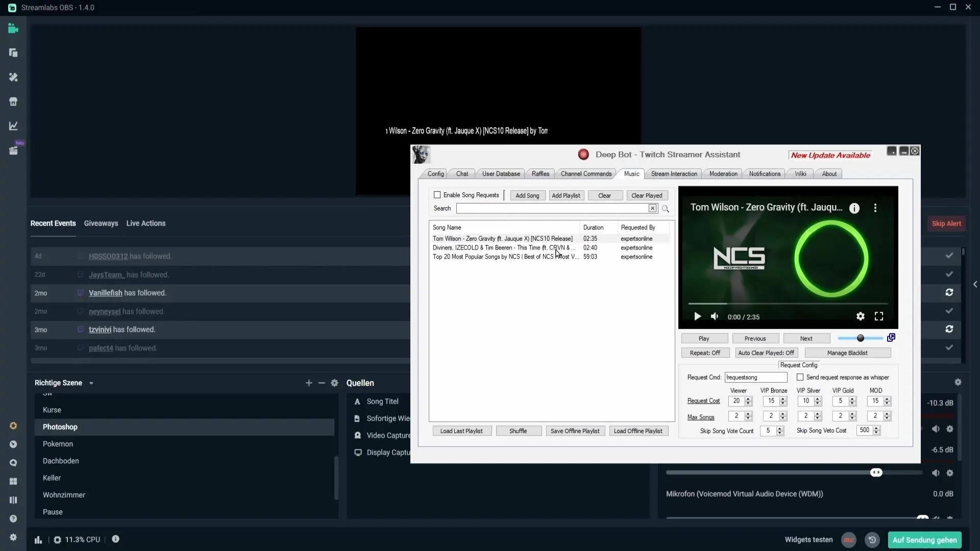Screen dimensions: 980x551
Task: Click Auf Sendung gehen button
Action: pos(924,540)
